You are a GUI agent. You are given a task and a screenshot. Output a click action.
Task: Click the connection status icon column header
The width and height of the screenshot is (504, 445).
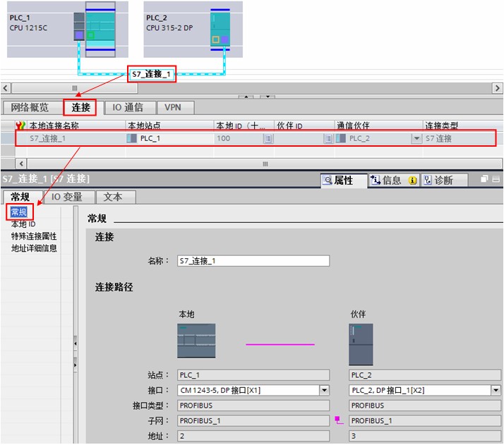[20, 126]
